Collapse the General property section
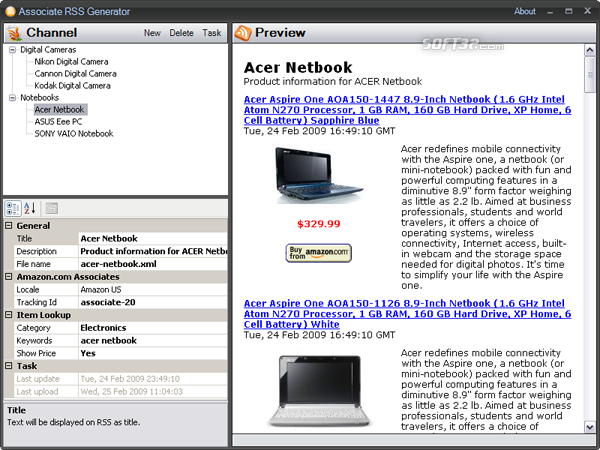The width and height of the screenshot is (600, 450). pyautogui.click(x=8, y=226)
